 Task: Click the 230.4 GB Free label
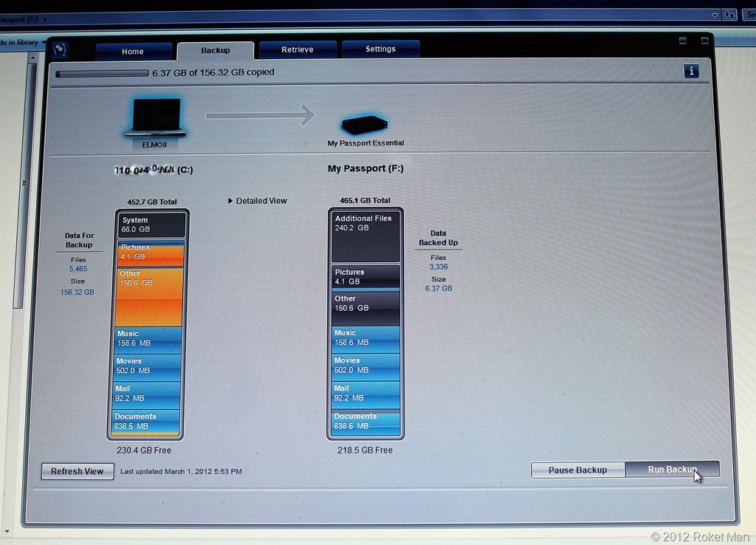click(x=144, y=450)
